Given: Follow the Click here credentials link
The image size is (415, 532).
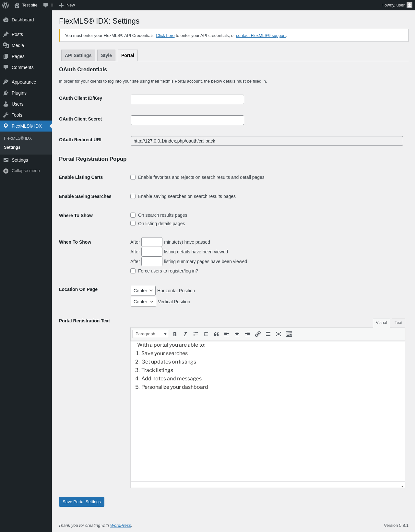Looking at the screenshot, I should pyautogui.click(x=165, y=36).
